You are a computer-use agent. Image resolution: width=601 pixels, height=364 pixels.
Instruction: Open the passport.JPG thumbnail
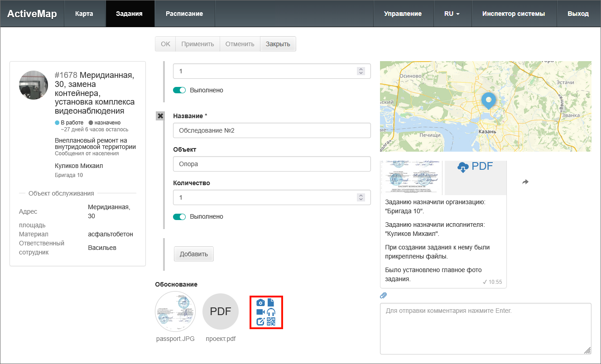pos(175,311)
